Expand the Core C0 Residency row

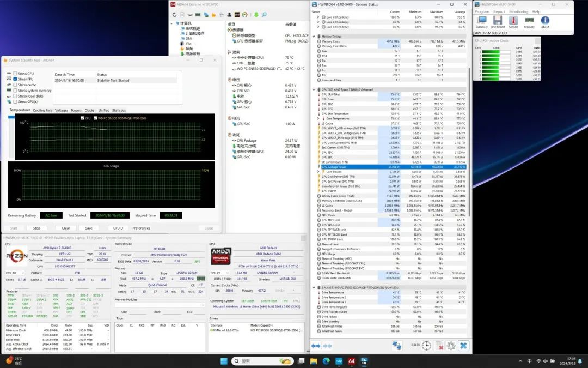[x=318, y=17]
